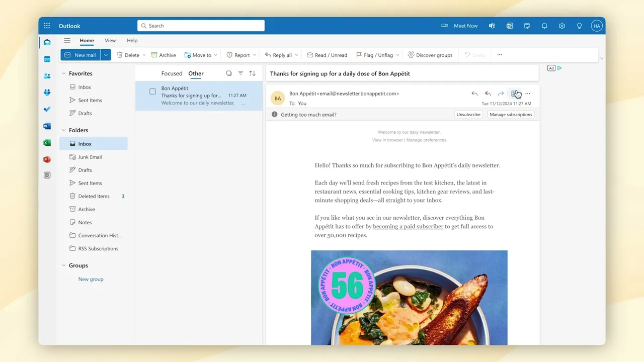
Task: Toggle the select all messages icon
Action: (x=229, y=73)
